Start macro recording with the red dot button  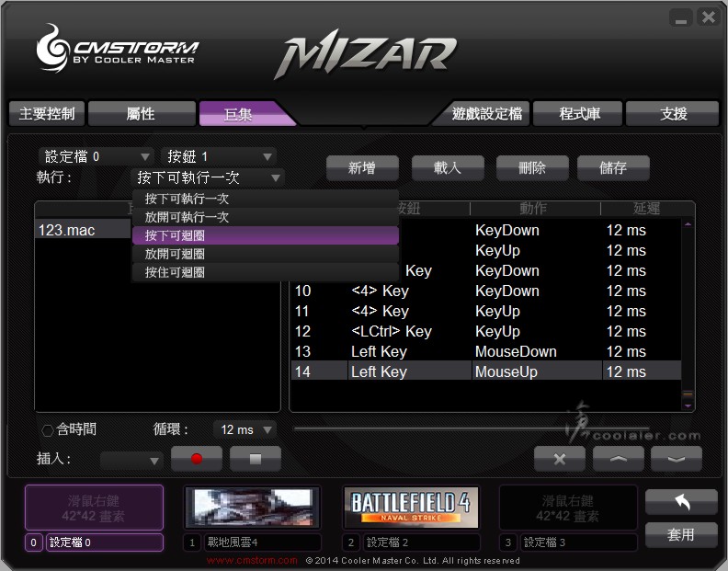(x=197, y=459)
